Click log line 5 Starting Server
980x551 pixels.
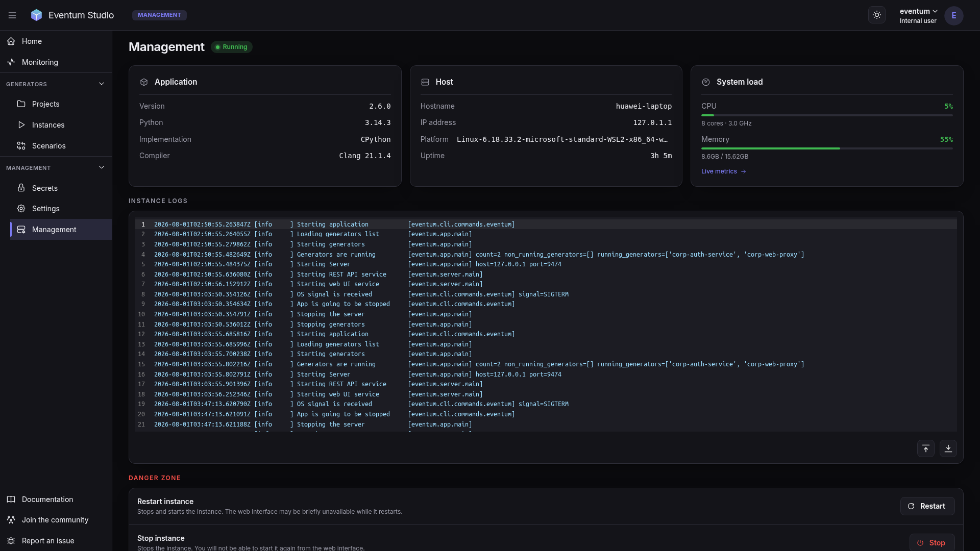coord(546,264)
